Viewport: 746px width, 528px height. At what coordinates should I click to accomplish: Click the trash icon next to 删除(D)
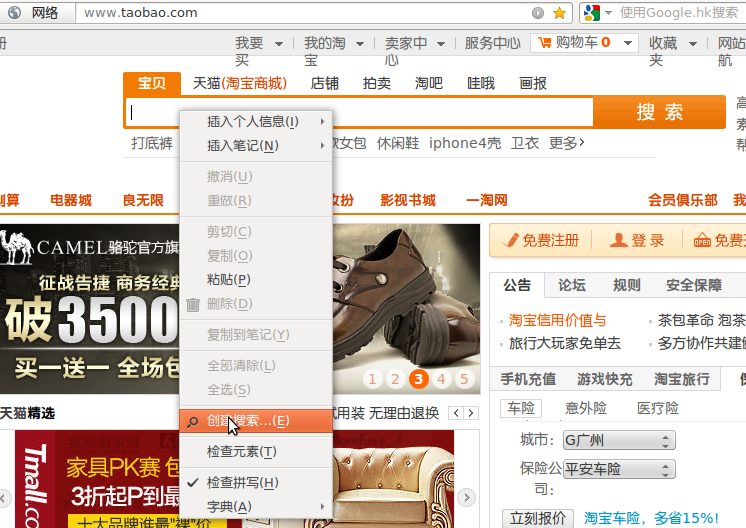coord(193,304)
